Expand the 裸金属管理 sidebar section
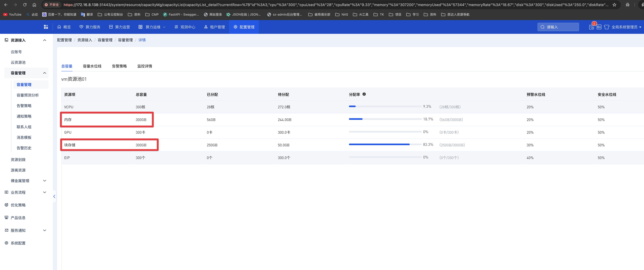Image resolution: width=644 pixels, height=270 pixels. pos(27,181)
